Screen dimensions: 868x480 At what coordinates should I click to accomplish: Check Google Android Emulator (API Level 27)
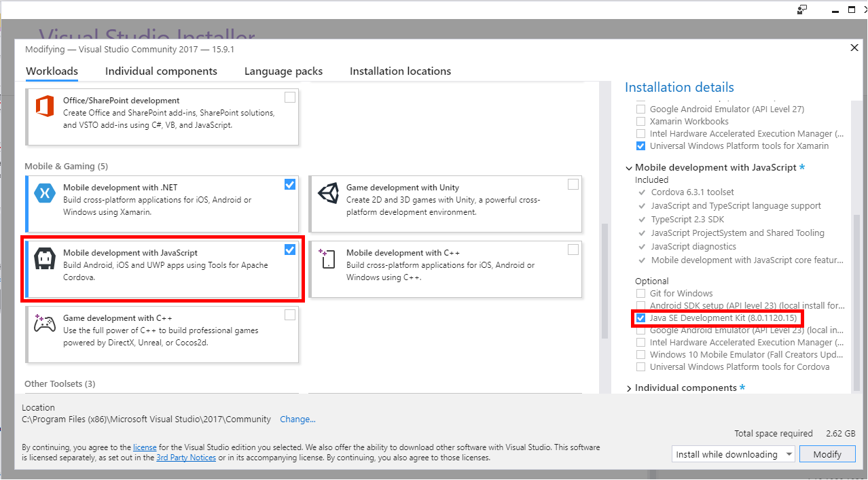[640, 109]
